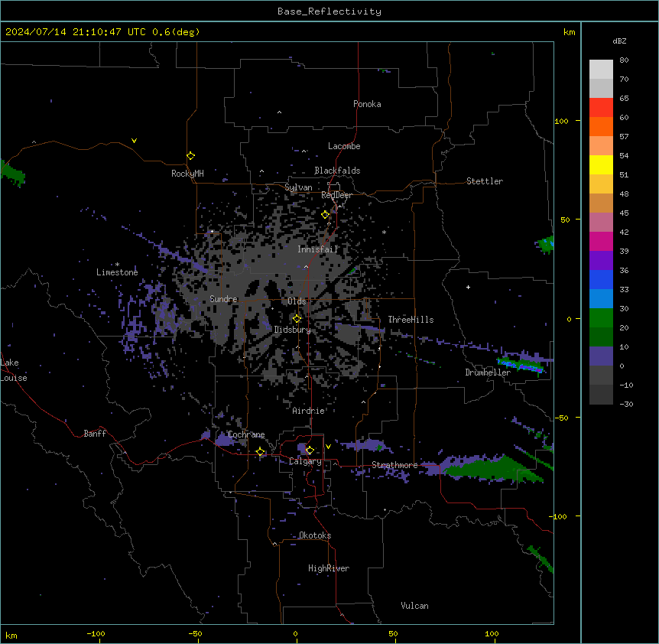This screenshot has height=644, width=659.
Task: Select the red 65 dBZ color swatch
Action: 601,107
